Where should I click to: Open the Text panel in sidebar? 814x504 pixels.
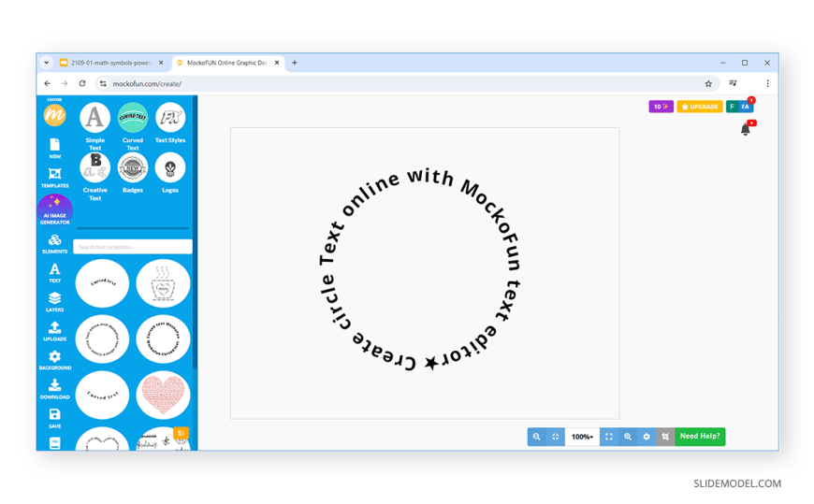[x=54, y=273]
